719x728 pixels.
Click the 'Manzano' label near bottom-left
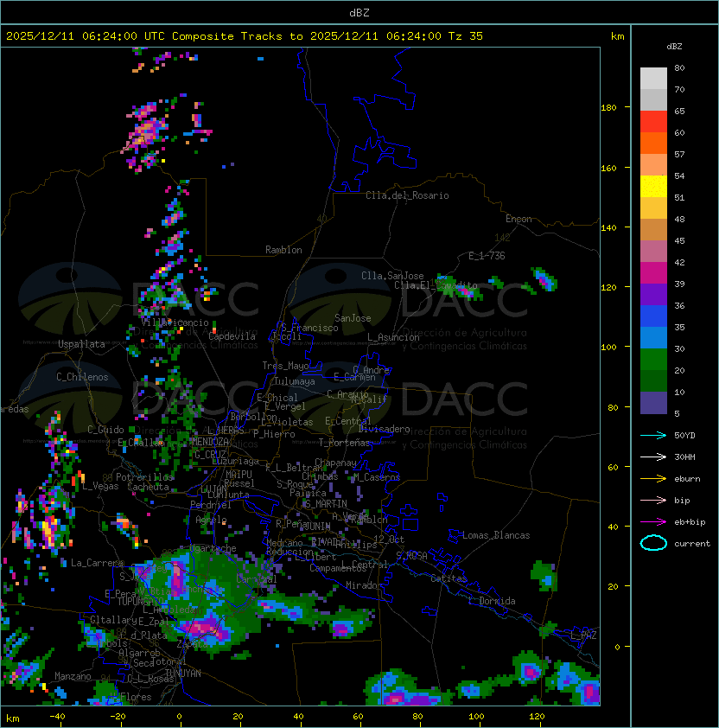(73, 676)
